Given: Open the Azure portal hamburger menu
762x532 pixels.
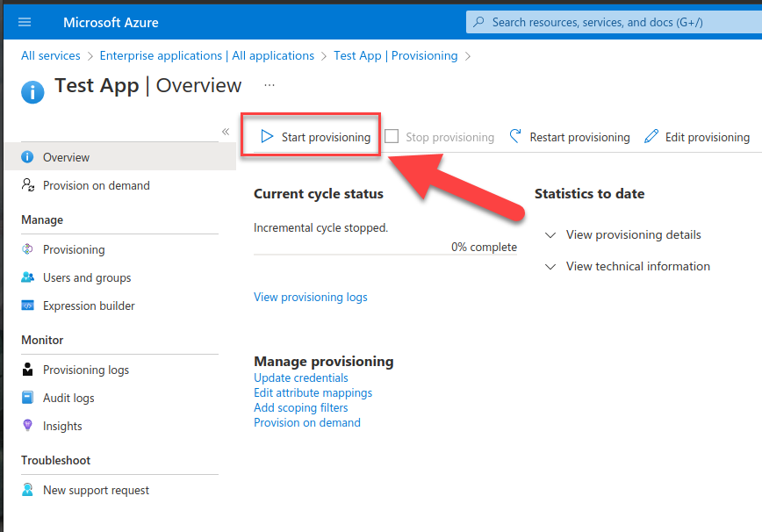Looking at the screenshot, I should pyautogui.click(x=25, y=22).
